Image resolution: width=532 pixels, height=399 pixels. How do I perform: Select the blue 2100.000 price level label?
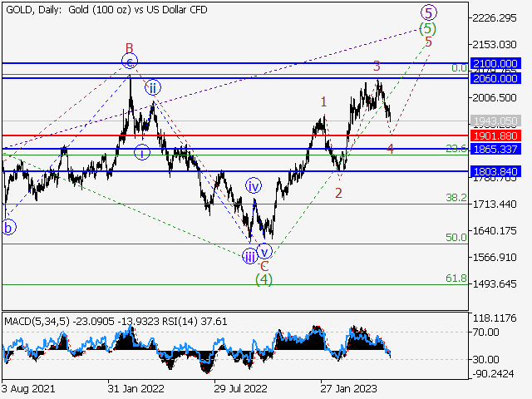click(x=495, y=63)
